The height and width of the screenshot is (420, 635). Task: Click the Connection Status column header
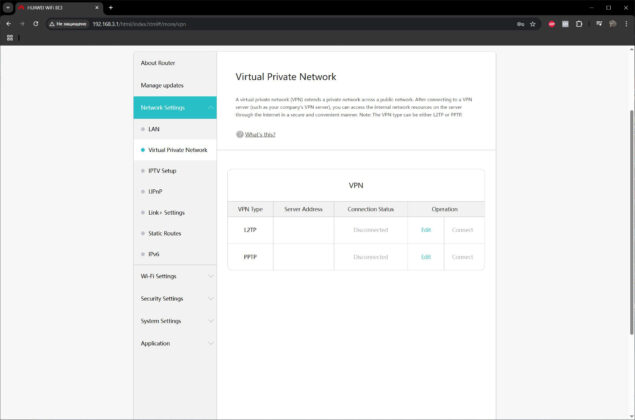371,209
